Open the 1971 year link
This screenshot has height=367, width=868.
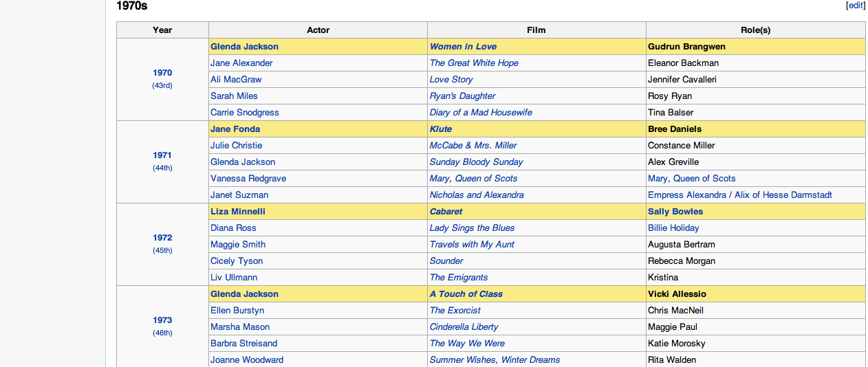[162, 155]
